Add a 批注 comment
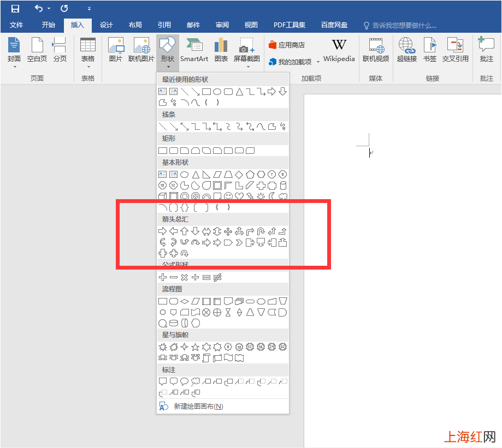The height and width of the screenshot is (448, 502). 486,50
